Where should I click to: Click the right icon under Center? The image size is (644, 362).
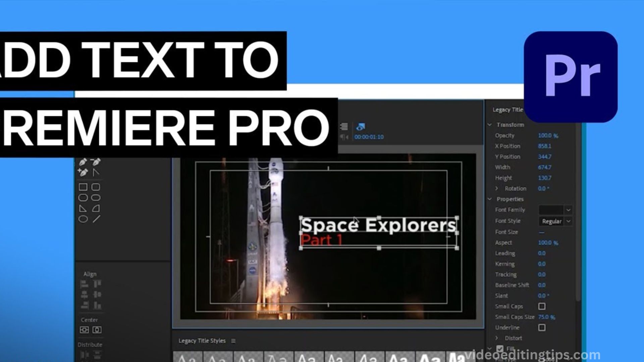click(x=97, y=330)
